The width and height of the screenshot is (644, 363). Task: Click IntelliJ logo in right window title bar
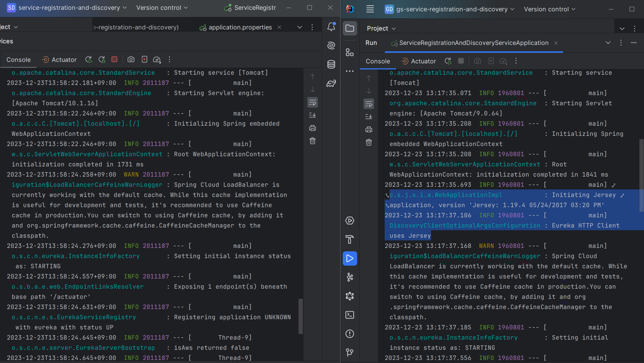point(350,9)
